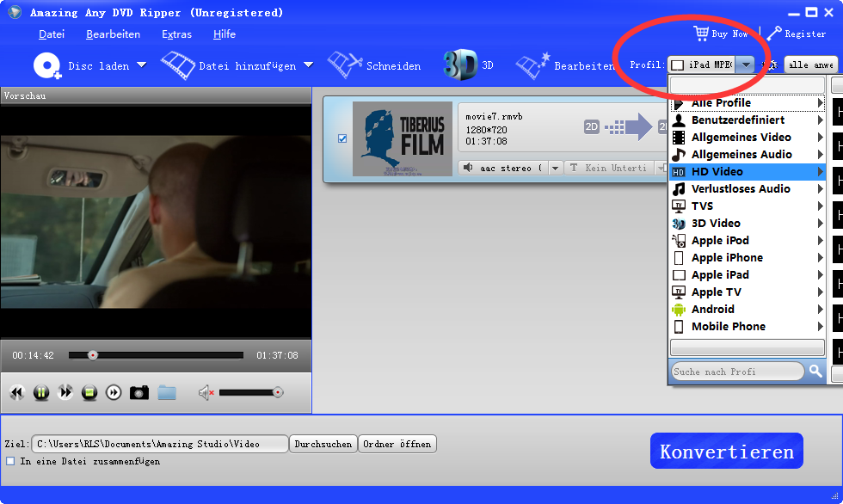Screen dimensions: 843x504
Task: Click the Ziel output path field
Action: pos(160,444)
